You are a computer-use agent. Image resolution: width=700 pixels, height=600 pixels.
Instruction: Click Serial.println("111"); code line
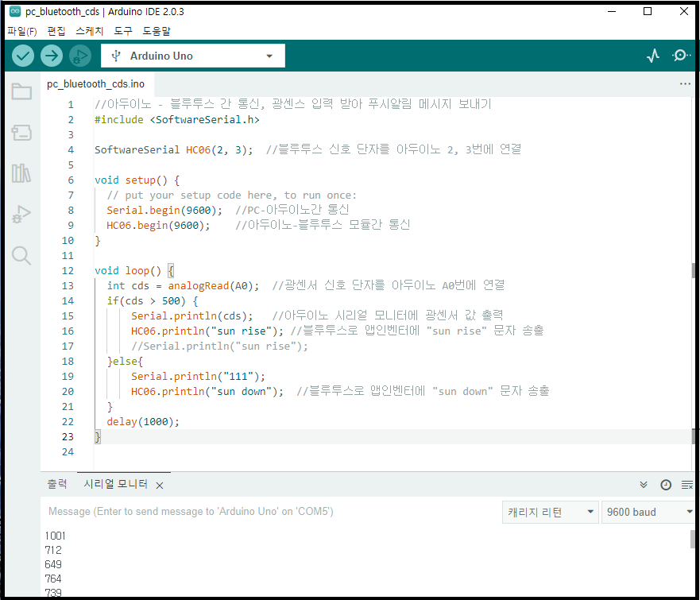coord(198,377)
